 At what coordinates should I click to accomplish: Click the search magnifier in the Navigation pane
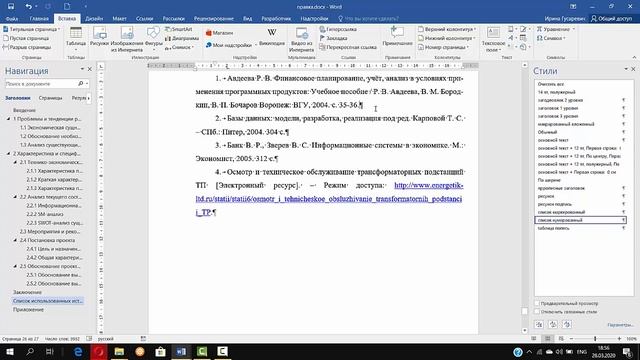coord(80,84)
